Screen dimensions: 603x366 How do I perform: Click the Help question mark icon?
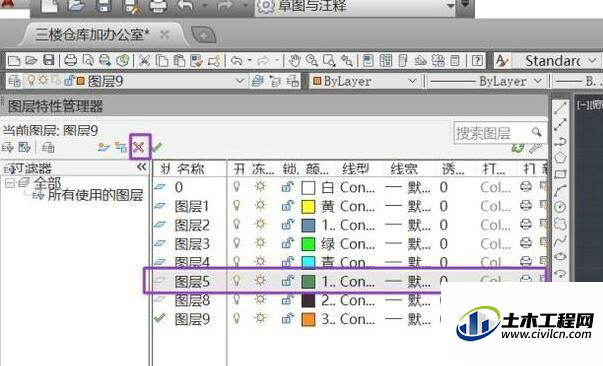[x=477, y=60]
